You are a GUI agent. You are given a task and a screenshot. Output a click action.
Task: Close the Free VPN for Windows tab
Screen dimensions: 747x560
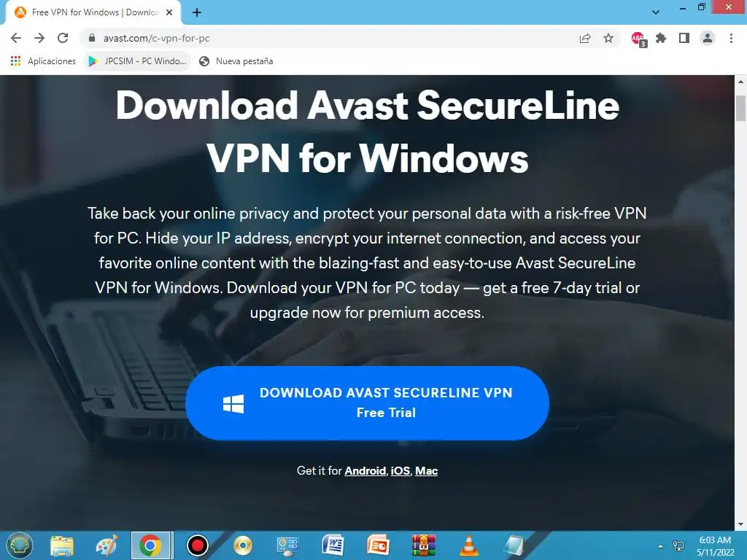click(x=169, y=13)
